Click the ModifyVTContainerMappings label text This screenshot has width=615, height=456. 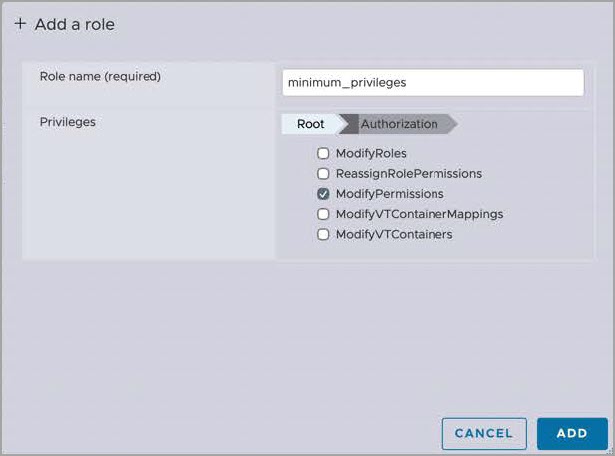click(x=419, y=214)
